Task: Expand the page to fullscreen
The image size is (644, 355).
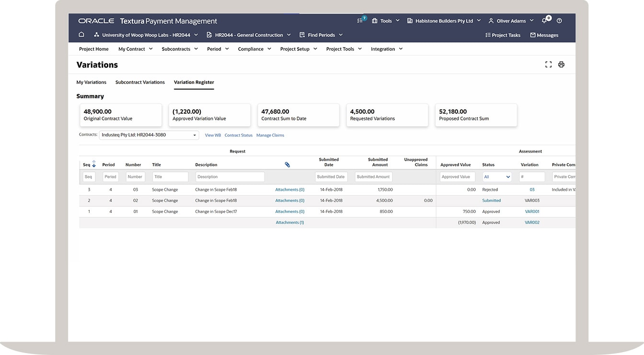Action: coord(548,64)
